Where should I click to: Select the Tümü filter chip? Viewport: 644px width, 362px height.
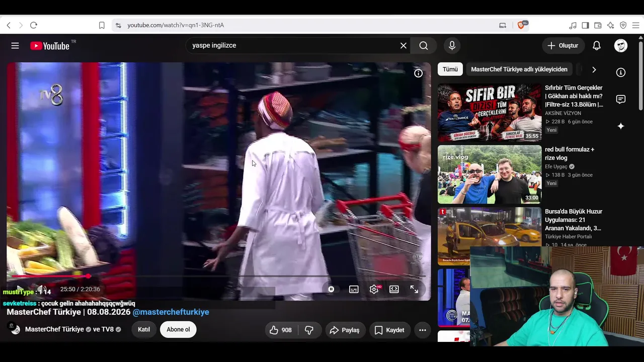coord(450,69)
